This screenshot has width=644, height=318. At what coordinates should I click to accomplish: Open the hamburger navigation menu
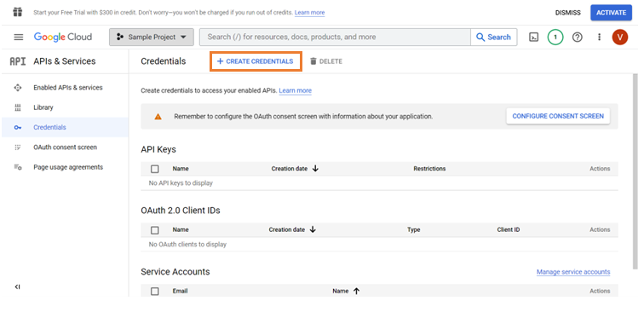pos(19,37)
